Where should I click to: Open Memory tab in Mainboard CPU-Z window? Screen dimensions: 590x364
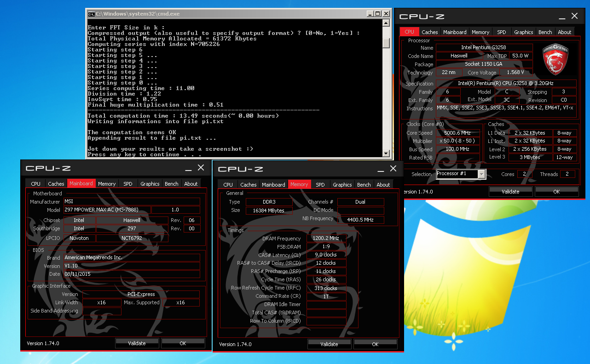pyautogui.click(x=107, y=184)
